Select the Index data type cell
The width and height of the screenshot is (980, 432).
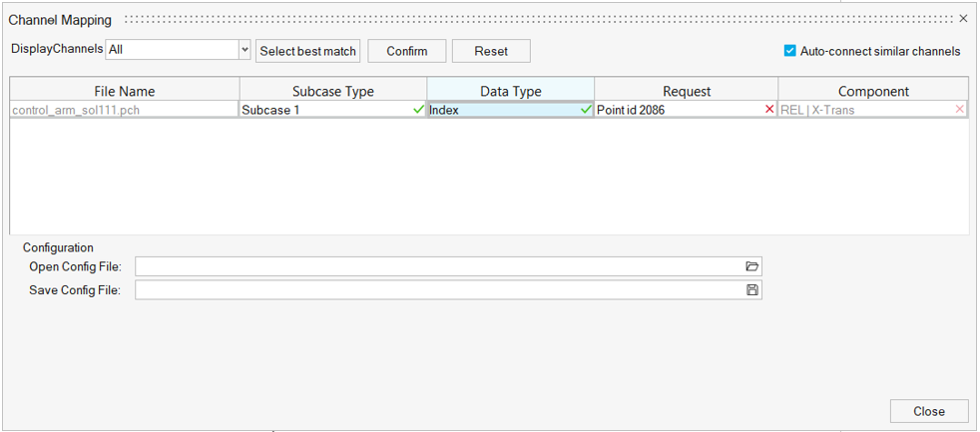pos(502,110)
